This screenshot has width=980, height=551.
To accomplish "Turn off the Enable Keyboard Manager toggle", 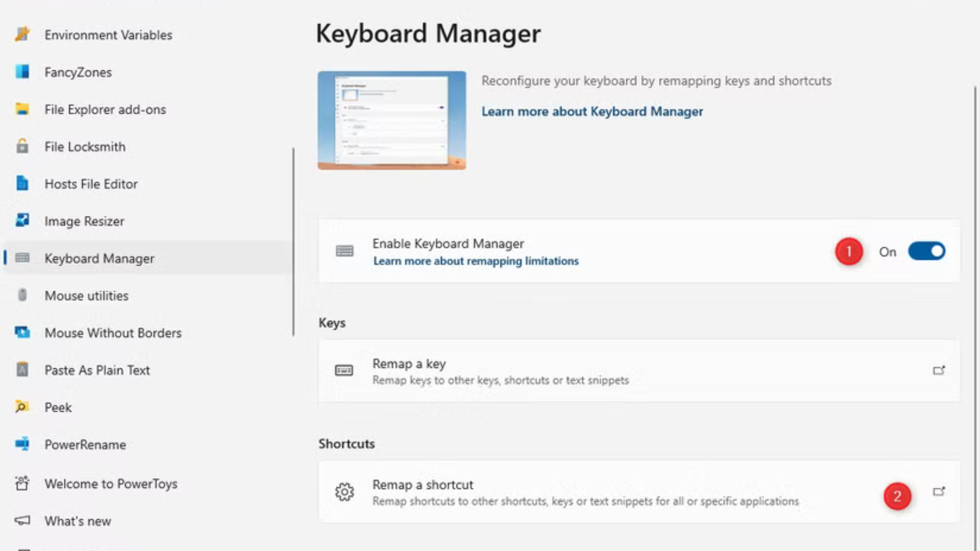I will pos(926,252).
